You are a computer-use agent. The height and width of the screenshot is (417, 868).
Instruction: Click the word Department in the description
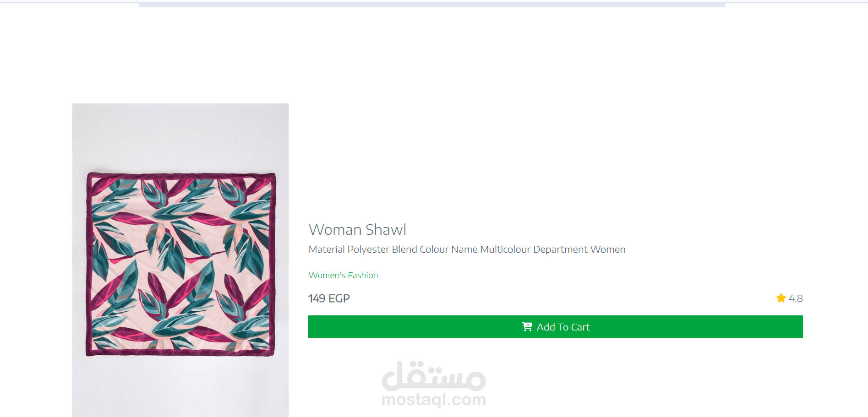[x=560, y=249]
